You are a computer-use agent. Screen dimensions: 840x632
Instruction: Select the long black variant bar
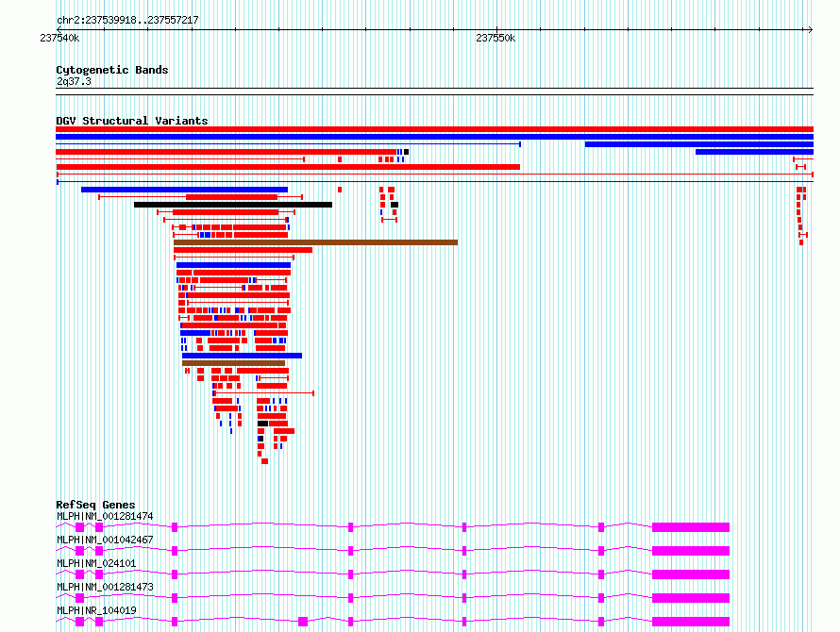coord(233,205)
